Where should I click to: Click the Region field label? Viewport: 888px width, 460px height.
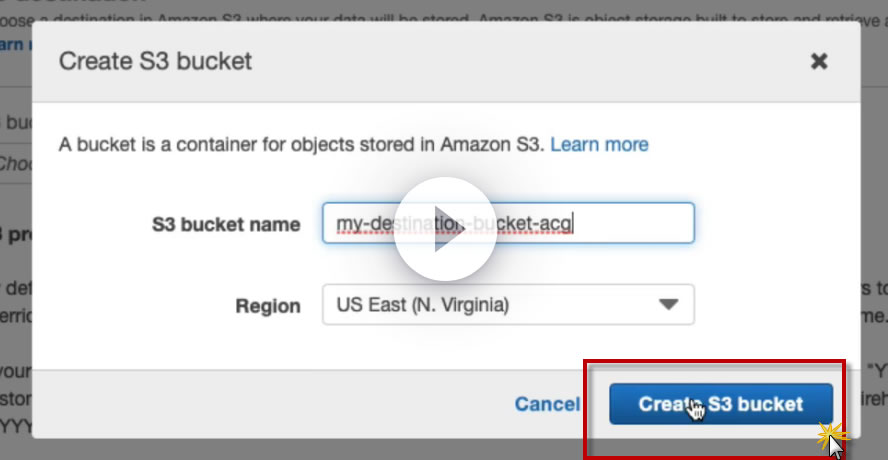(x=267, y=306)
